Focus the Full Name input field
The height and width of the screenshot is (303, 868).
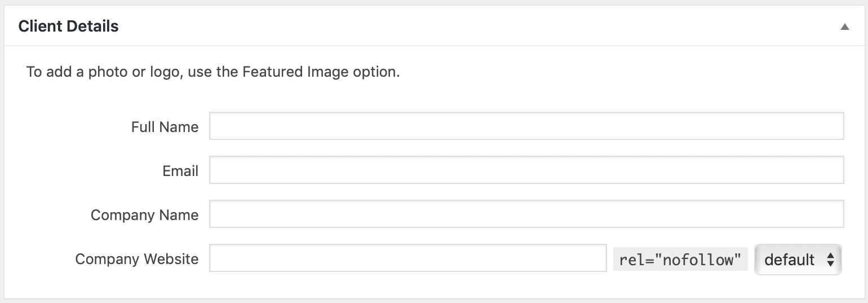[526, 126]
